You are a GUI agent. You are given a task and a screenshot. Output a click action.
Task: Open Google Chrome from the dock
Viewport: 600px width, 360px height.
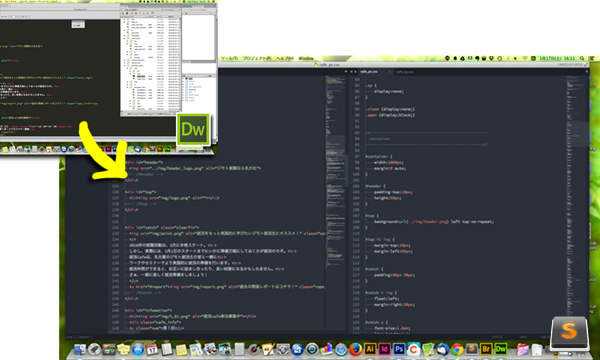[x=457, y=349]
